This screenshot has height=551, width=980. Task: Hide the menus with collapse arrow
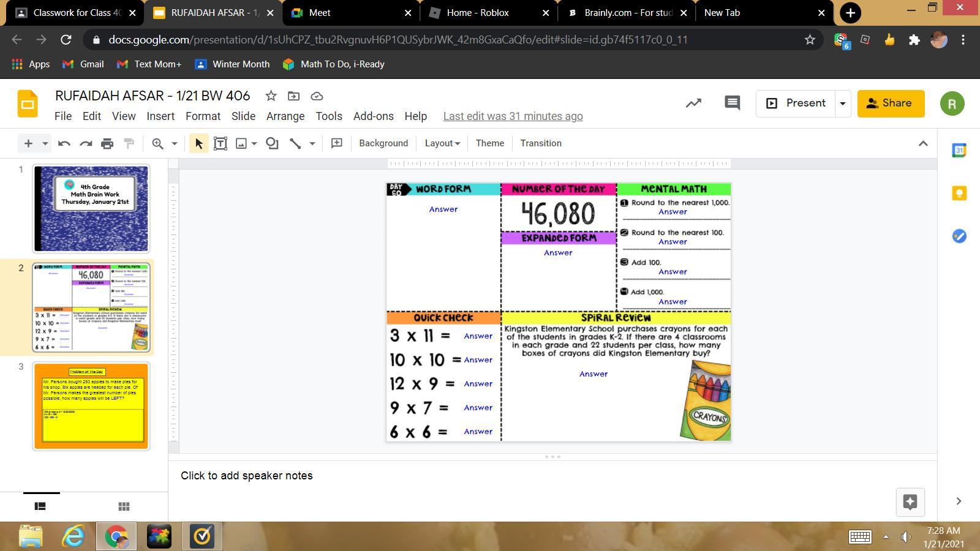(923, 143)
